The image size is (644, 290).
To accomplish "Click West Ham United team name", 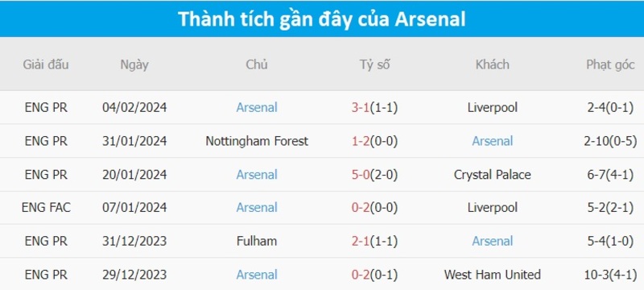I will pyautogui.click(x=492, y=275).
